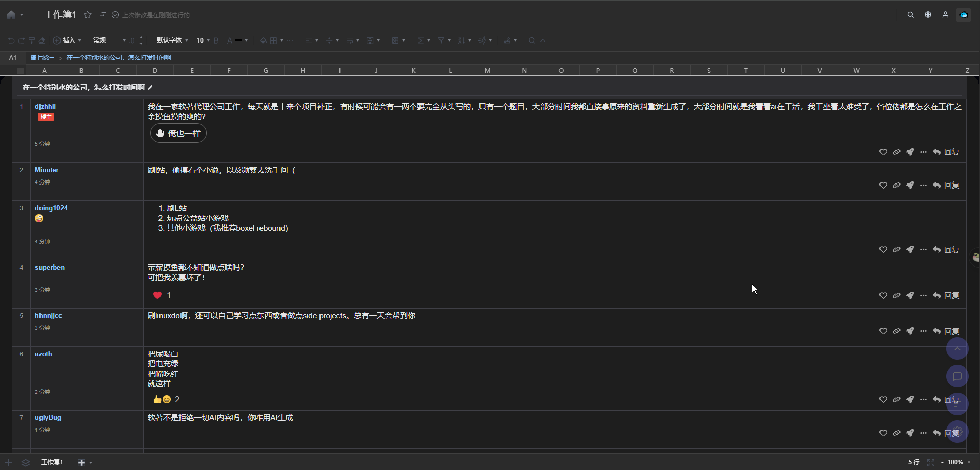Click the blue fish avatar button
Image resolution: width=980 pixels, height=470 pixels.
964,15
